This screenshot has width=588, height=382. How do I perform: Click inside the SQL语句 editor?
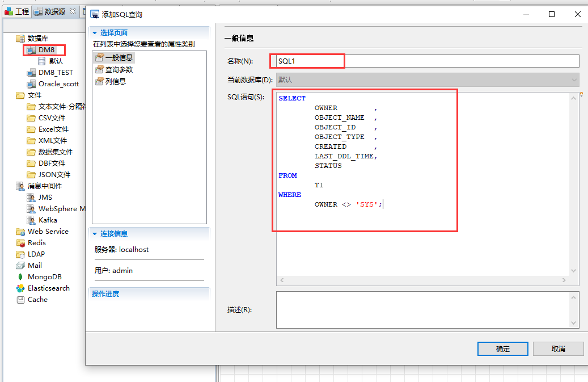tap(423, 184)
